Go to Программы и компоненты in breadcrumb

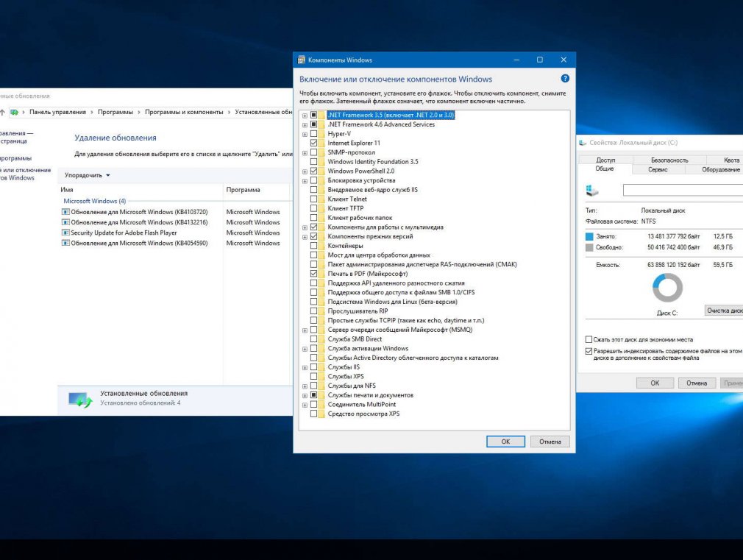click(x=184, y=113)
